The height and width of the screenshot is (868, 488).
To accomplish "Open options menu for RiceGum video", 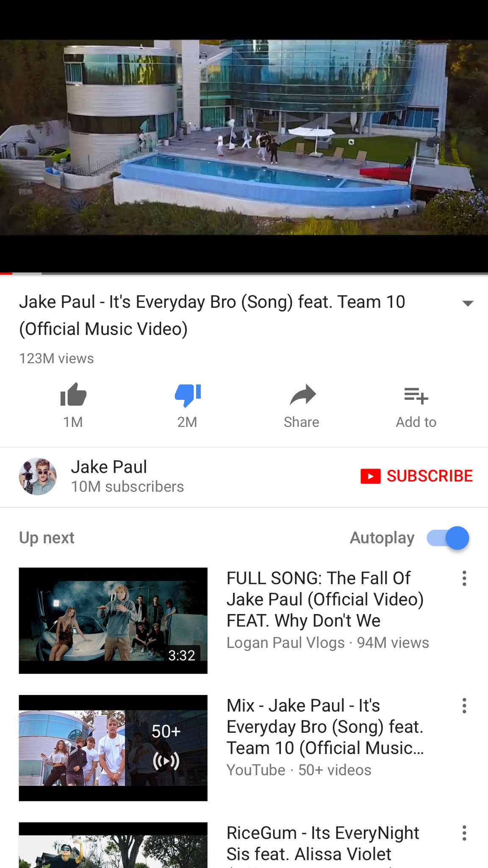I will 464,833.
